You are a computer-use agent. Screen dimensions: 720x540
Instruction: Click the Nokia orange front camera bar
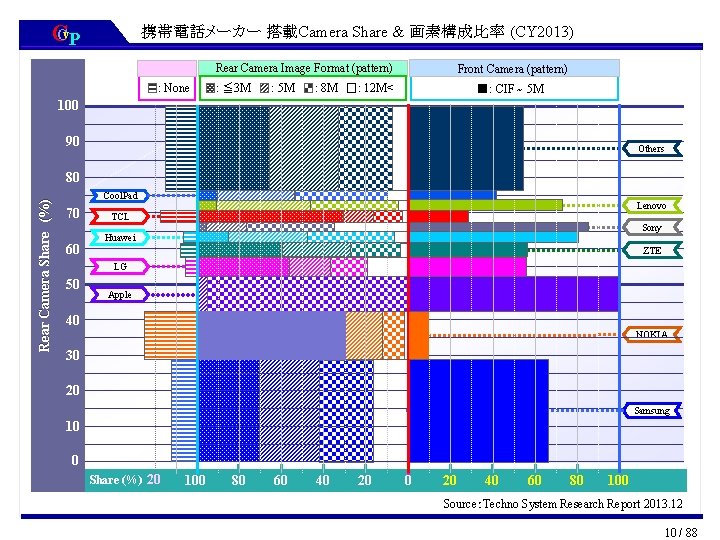point(419,335)
